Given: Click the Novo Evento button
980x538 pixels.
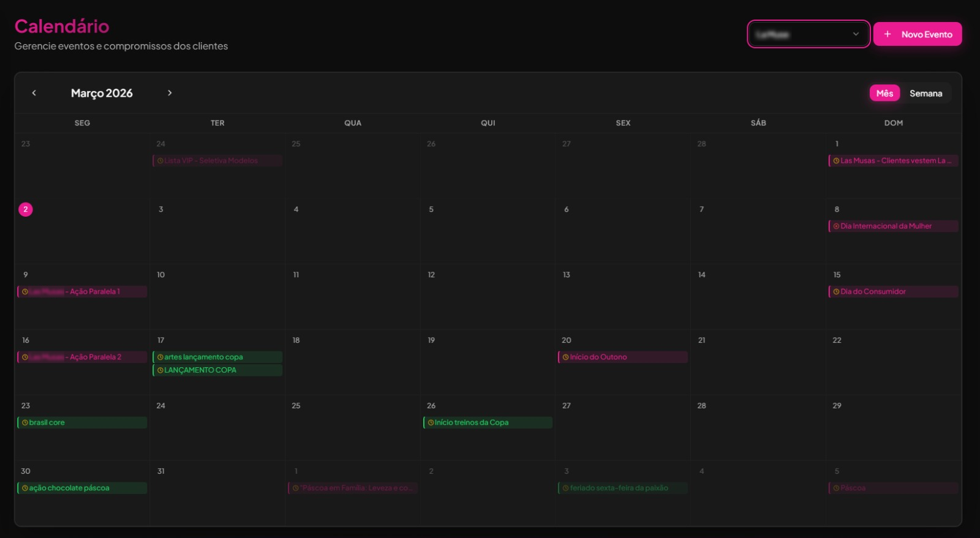Looking at the screenshot, I should point(918,34).
